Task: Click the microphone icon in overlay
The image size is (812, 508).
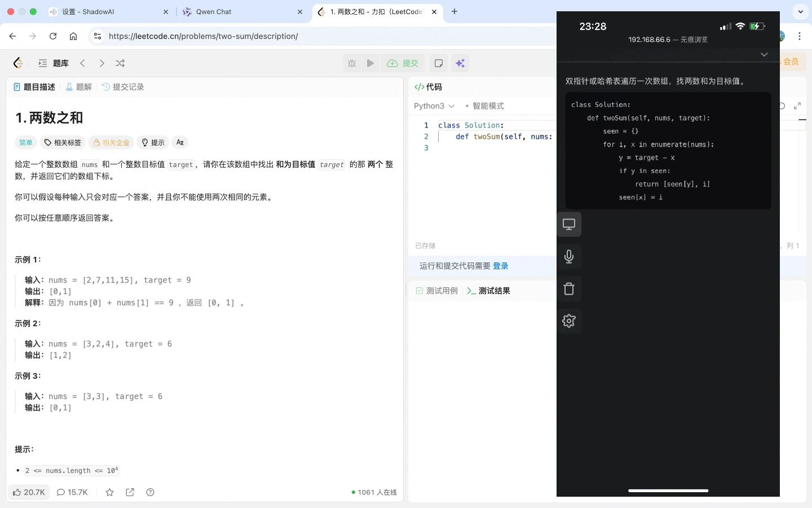Action: 569,257
